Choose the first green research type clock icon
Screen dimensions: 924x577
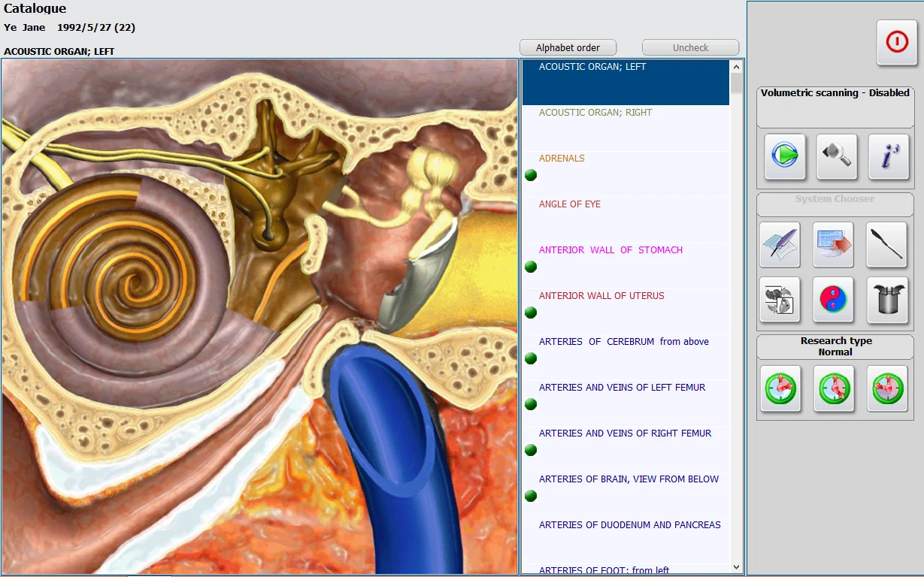pyautogui.click(x=780, y=388)
